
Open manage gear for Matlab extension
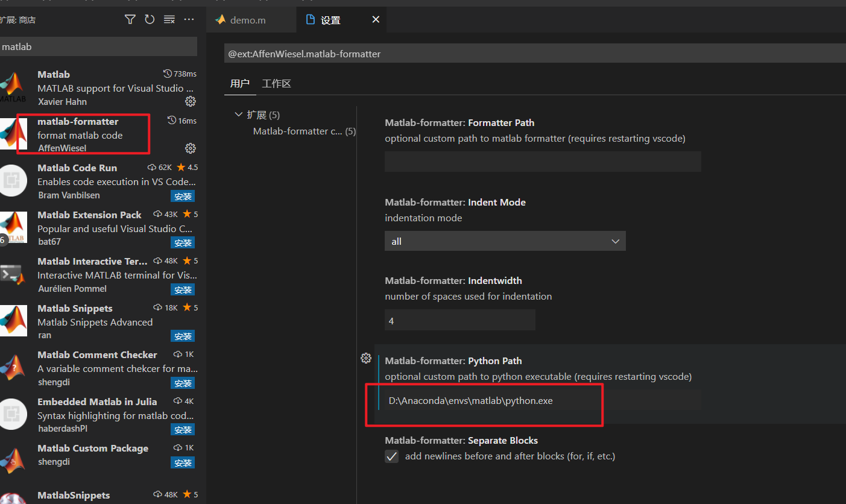(190, 101)
